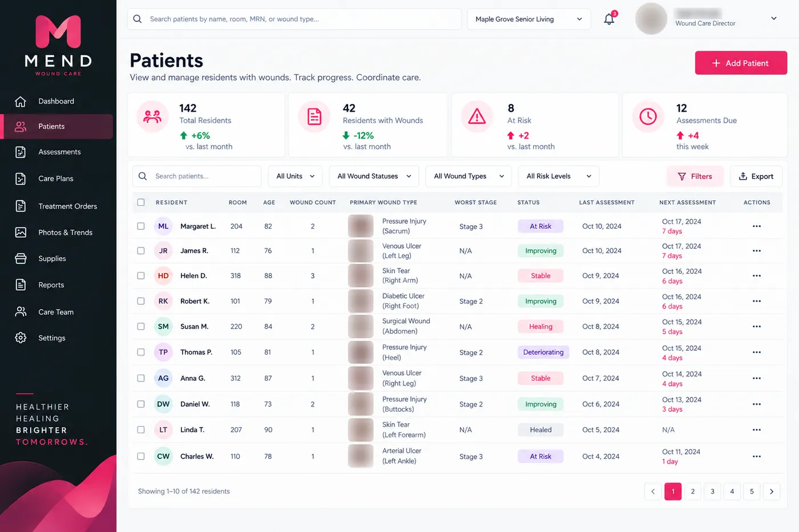Expand the user profile chevron
The image size is (799, 532).
tap(774, 18)
